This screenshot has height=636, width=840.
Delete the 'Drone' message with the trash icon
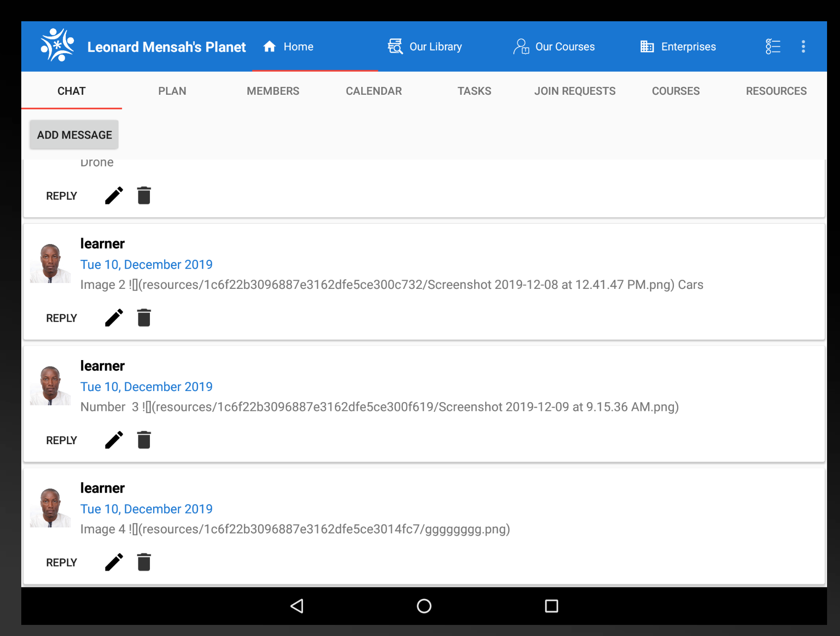[144, 196]
